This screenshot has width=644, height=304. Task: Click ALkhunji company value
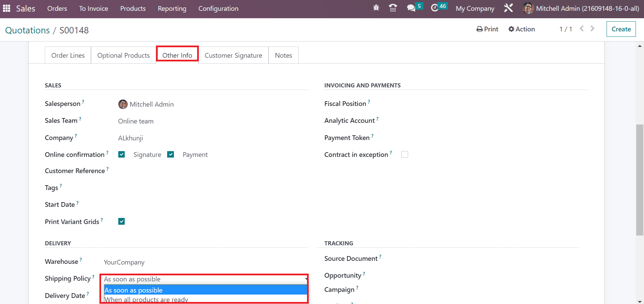130,138
